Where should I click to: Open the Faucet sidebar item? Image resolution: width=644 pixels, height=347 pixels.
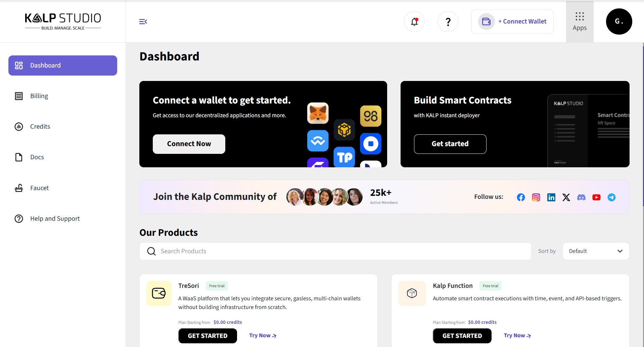click(39, 188)
